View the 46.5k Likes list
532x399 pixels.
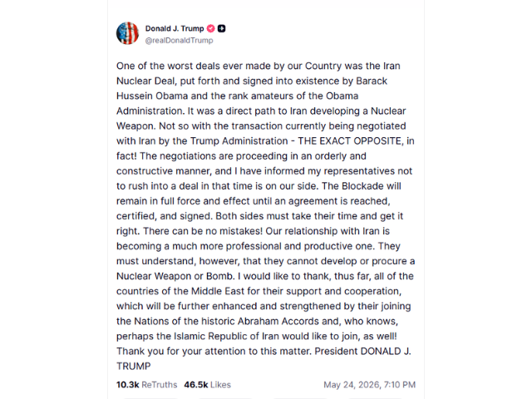tap(208, 385)
